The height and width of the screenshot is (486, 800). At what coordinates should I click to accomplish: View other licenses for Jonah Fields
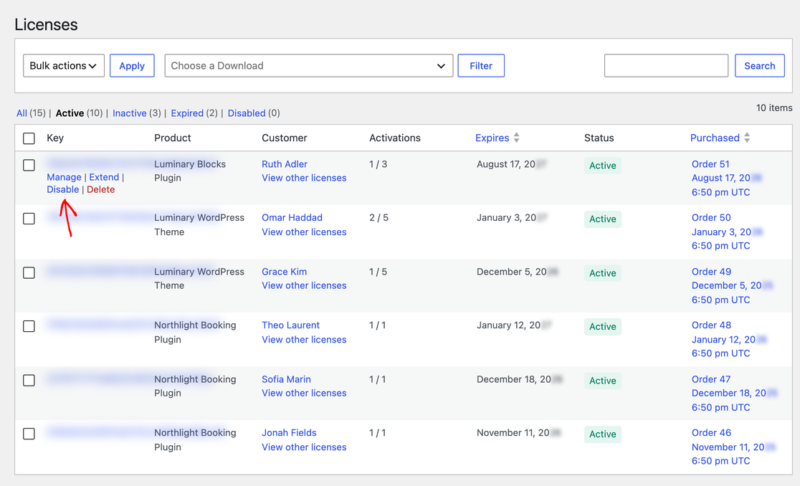[304, 447]
